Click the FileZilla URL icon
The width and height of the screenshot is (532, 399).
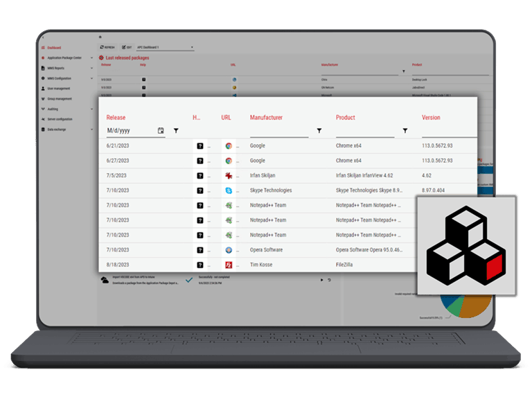click(229, 265)
